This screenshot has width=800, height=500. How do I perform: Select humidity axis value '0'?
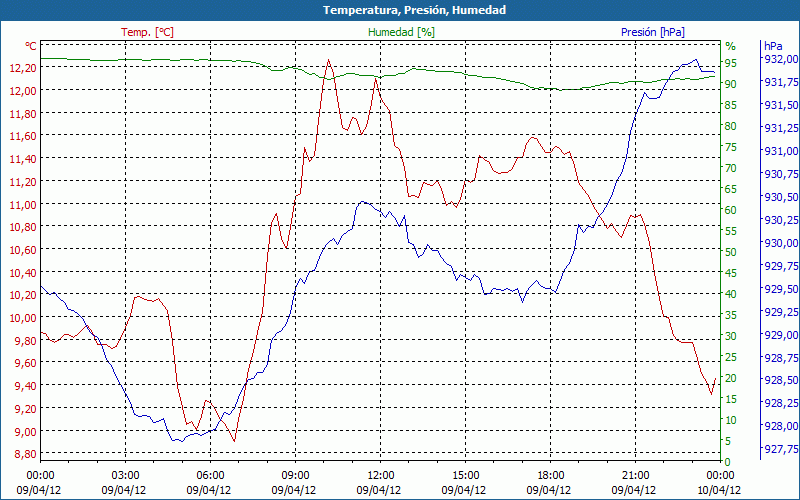[x=728, y=462]
